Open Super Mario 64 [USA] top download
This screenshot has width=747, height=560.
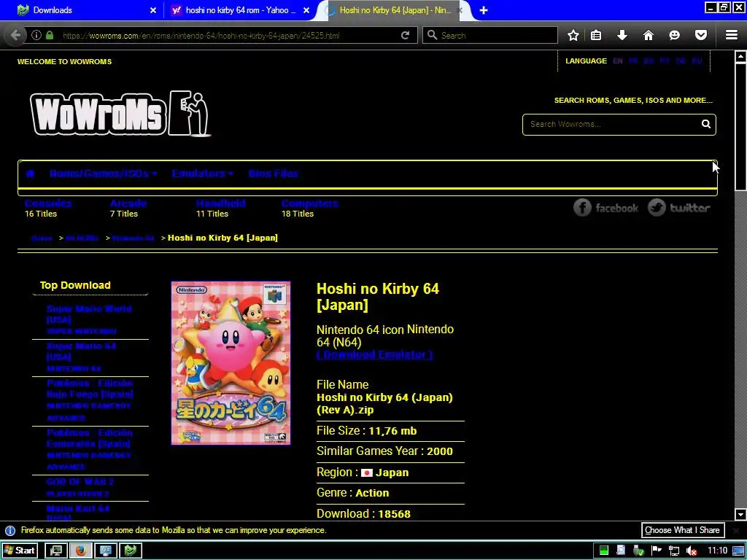pyautogui.click(x=82, y=351)
